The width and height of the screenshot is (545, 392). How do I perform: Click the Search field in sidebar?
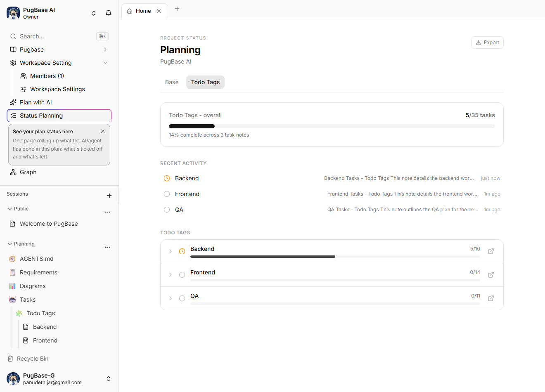[59, 36]
